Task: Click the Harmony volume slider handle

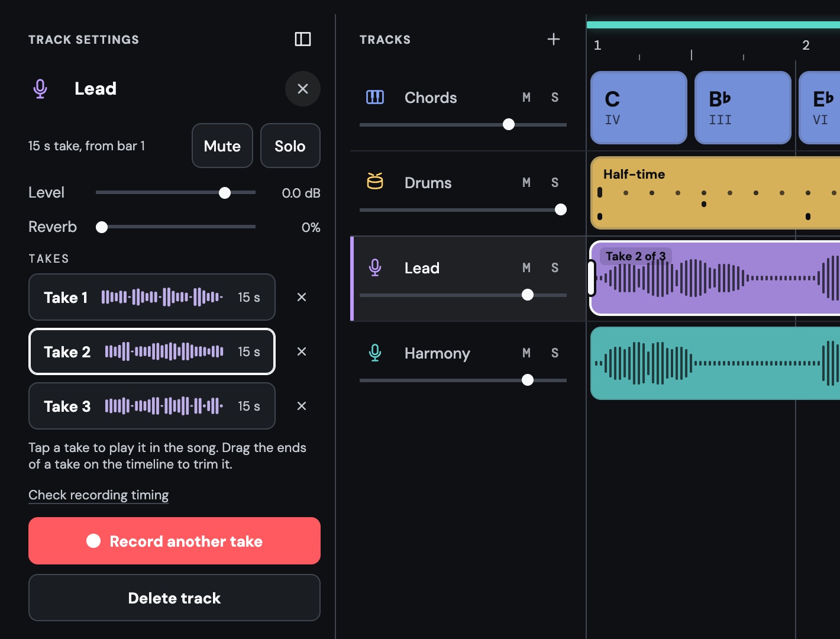Action: pos(528,380)
